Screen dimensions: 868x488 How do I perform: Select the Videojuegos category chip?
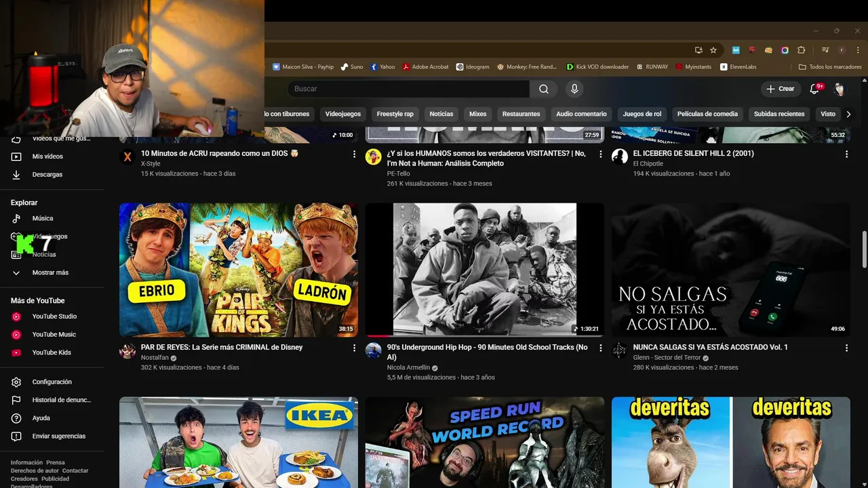[343, 114]
